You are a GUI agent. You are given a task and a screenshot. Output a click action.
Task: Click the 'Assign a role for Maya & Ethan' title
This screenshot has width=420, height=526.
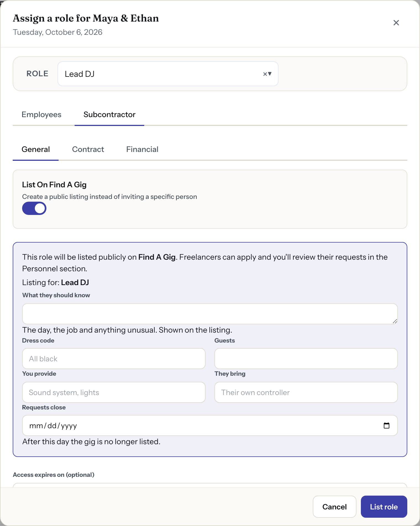click(86, 18)
